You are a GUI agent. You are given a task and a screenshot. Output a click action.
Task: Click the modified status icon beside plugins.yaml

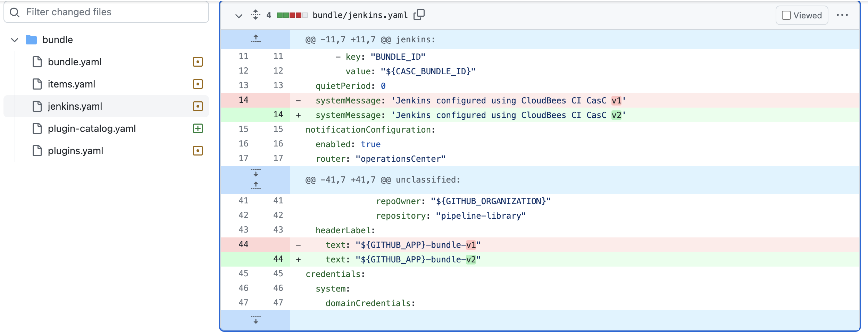pyautogui.click(x=198, y=151)
